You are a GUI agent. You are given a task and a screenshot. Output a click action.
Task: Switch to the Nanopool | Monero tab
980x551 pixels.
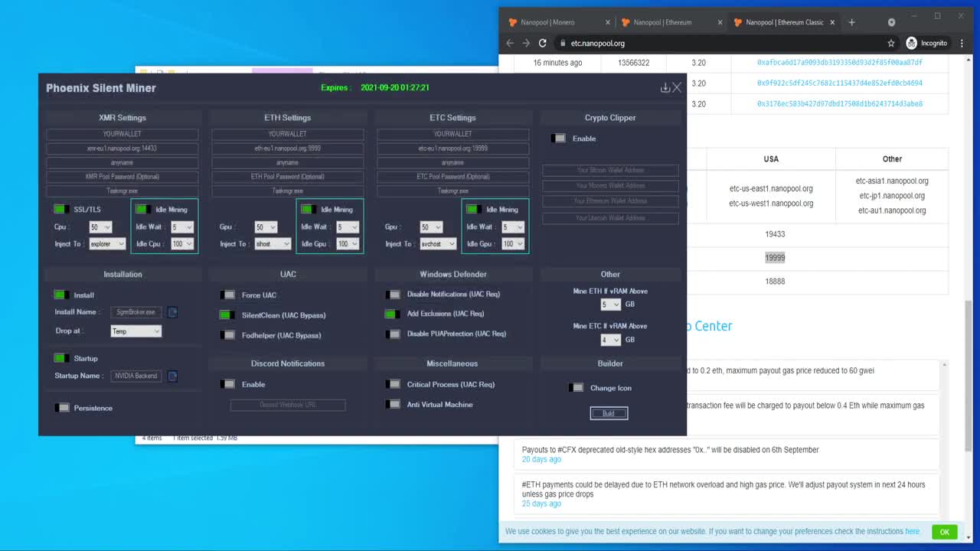[559, 22]
